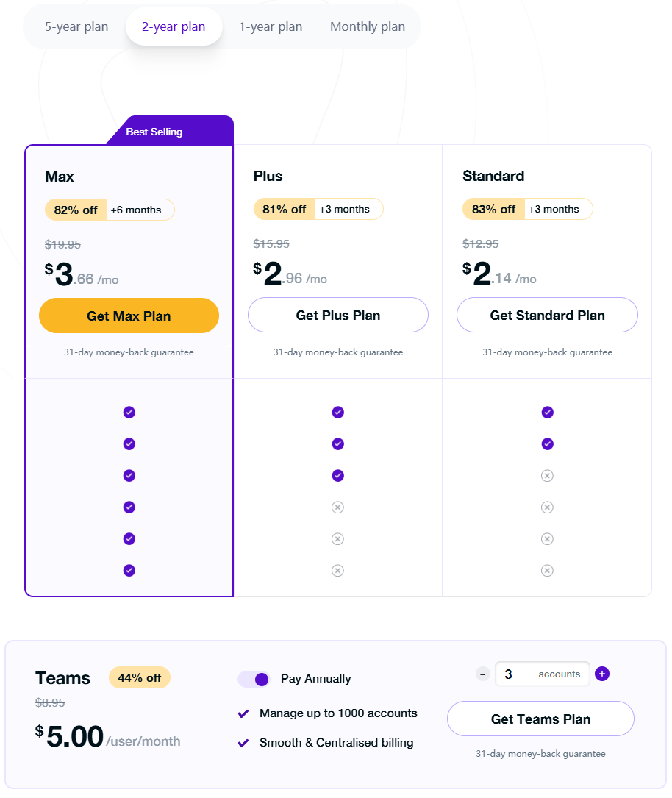Click the third checkmark icon in Plus column
Image resolution: width=672 pixels, height=798 pixels.
coord(338,476)
